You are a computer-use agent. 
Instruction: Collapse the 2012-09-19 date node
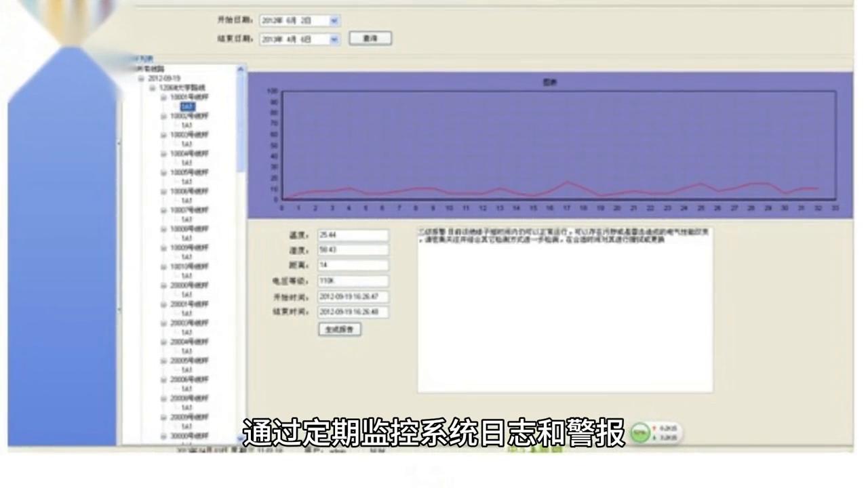pos(142,78)
